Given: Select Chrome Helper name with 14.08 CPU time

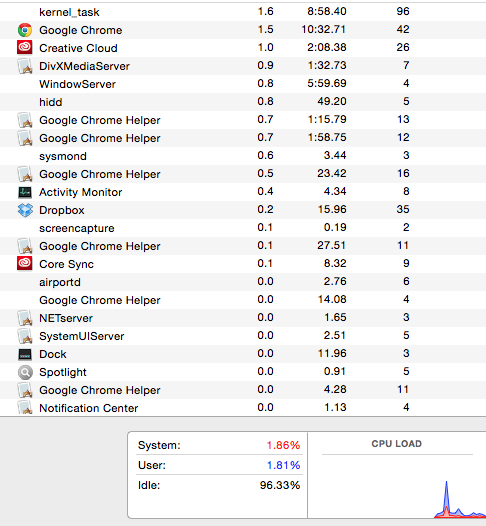Looking at the screenshot, I should click(x=100, y=300).
